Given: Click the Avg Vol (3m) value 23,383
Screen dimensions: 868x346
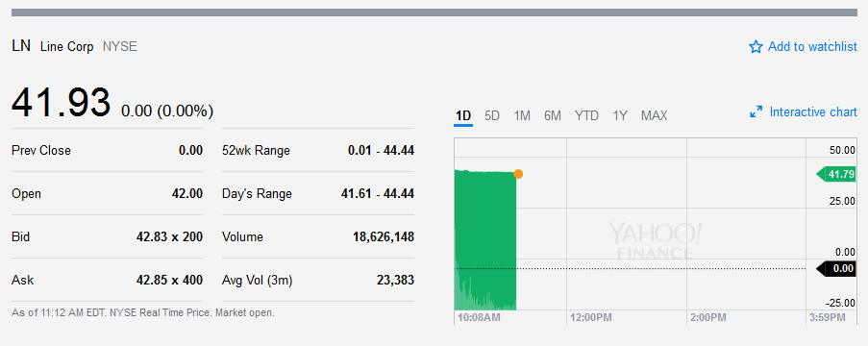Looking at the screenshot, I should click(395, 280).
